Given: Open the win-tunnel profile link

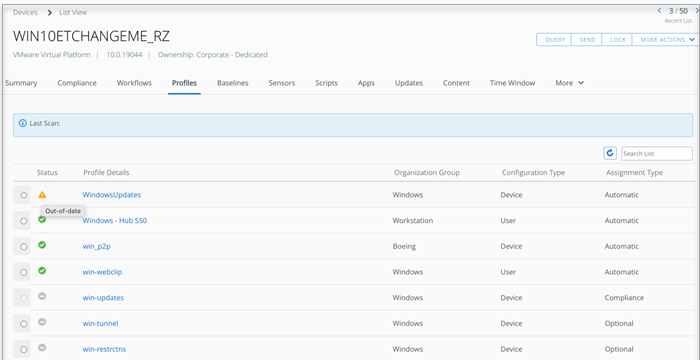Looking at the screenshot, I should pos(100,323).
